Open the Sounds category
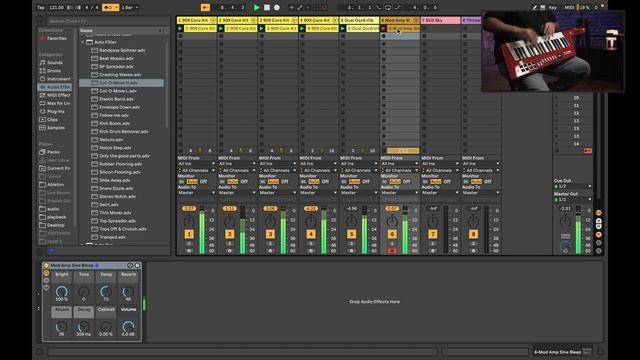Viewport: 640px width, 360px height. 55,62
